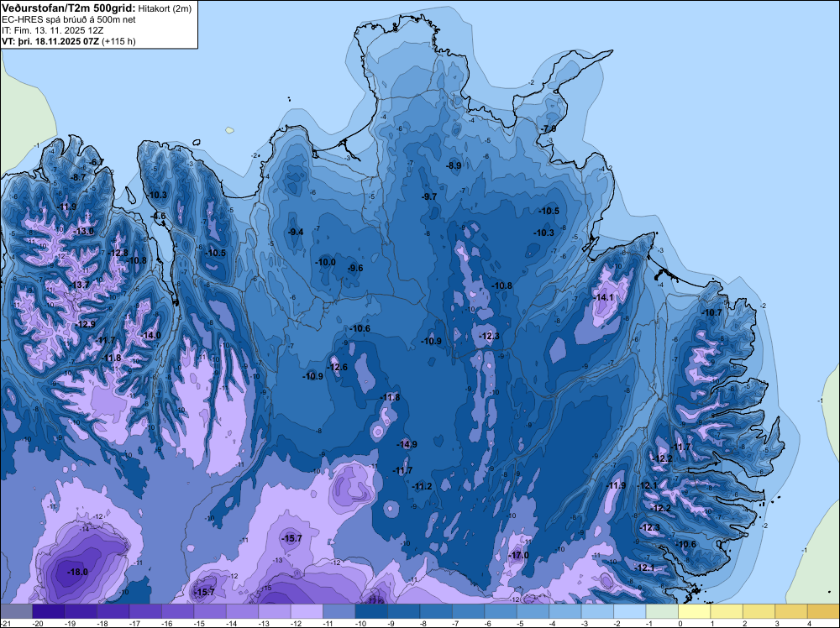Select the 4 orange legend swatch
840x628 pixels.
tap(823, 611)
